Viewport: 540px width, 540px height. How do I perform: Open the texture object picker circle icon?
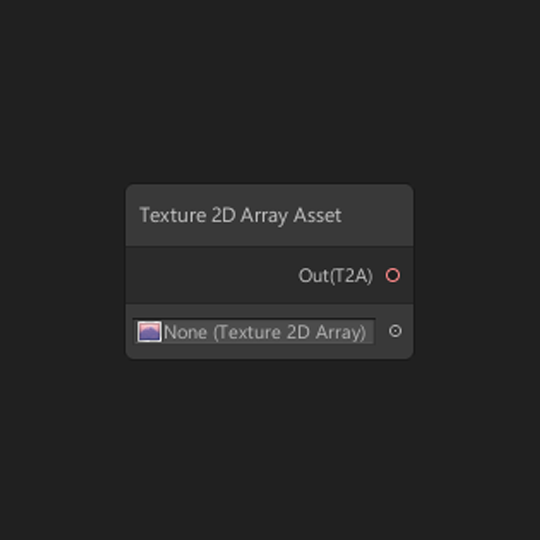395,331
